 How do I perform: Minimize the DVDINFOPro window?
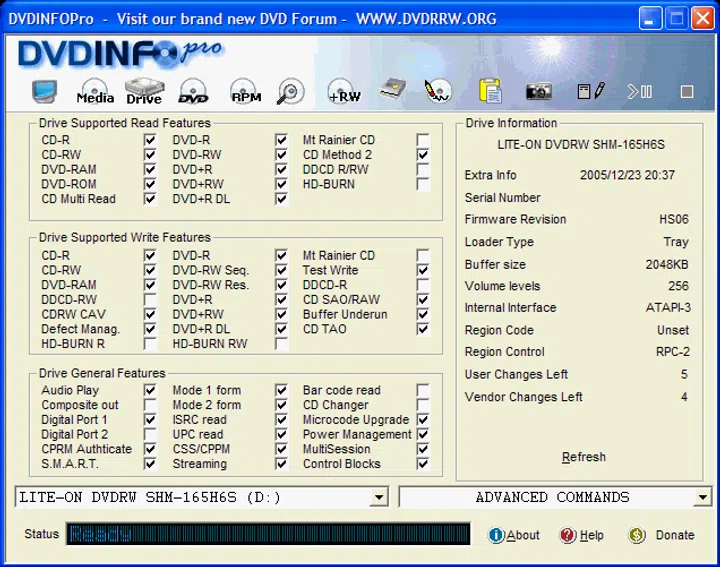click(x=650, y=19)
